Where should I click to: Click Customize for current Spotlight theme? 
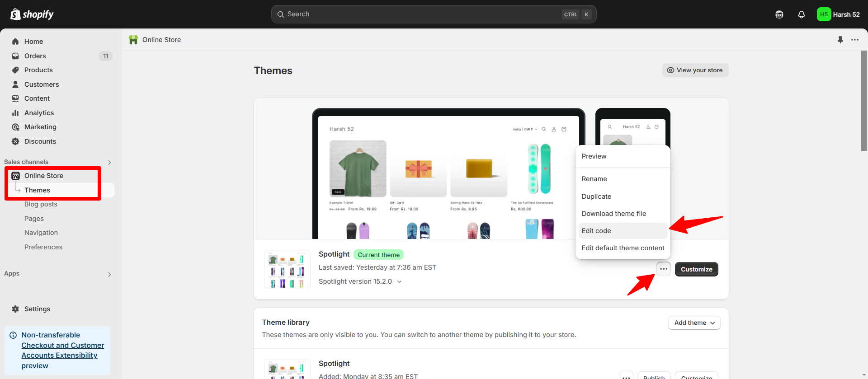click(697, 269)
